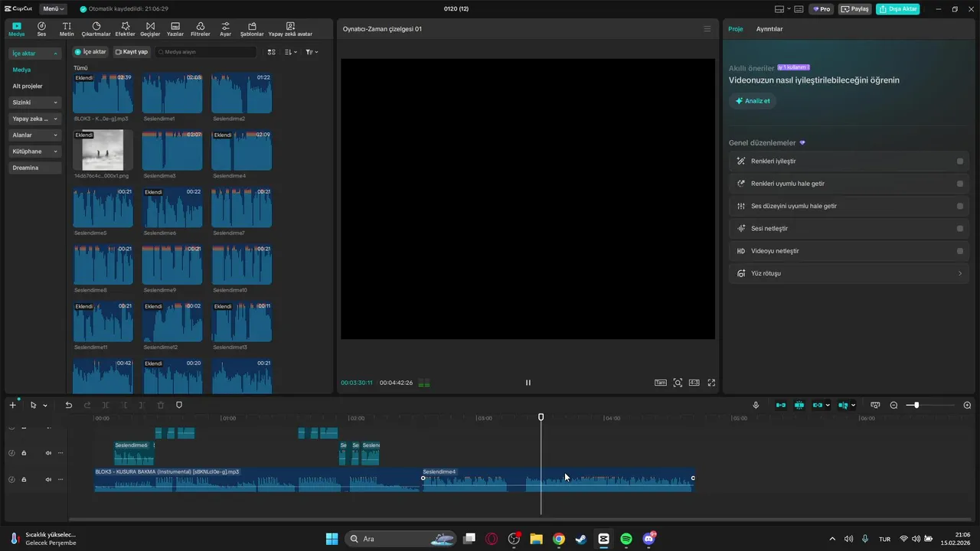Toggle linkage icon in timeline toolbar

tap(818, 405)
